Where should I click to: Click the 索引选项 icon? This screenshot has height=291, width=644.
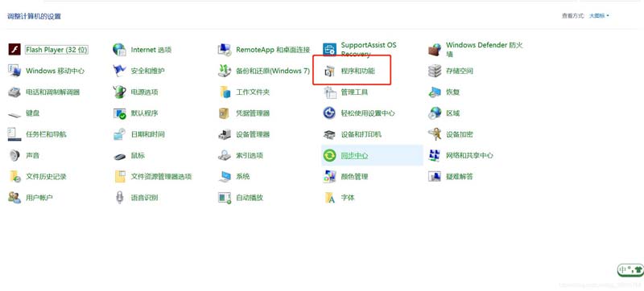225,155
